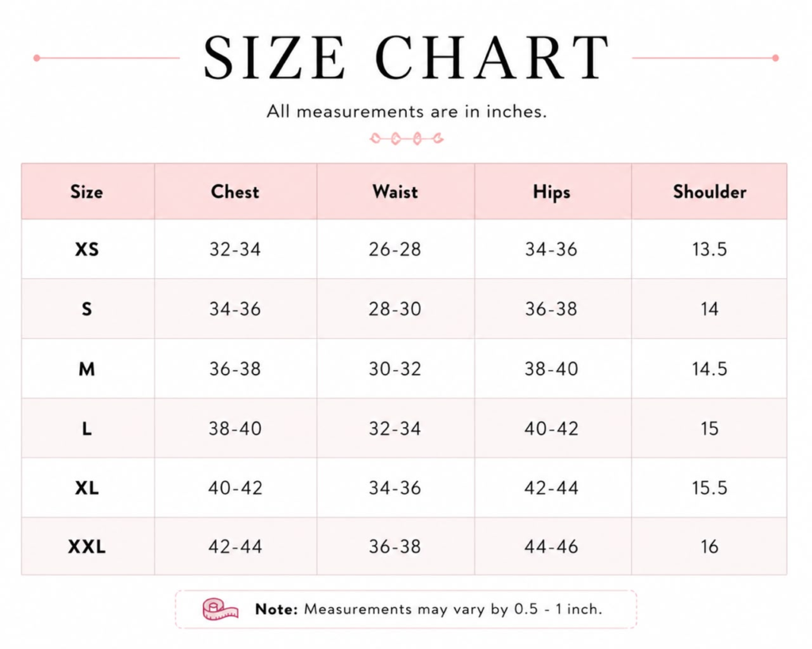Click the M size row label
812x649 pixels.
coord(87,369)
